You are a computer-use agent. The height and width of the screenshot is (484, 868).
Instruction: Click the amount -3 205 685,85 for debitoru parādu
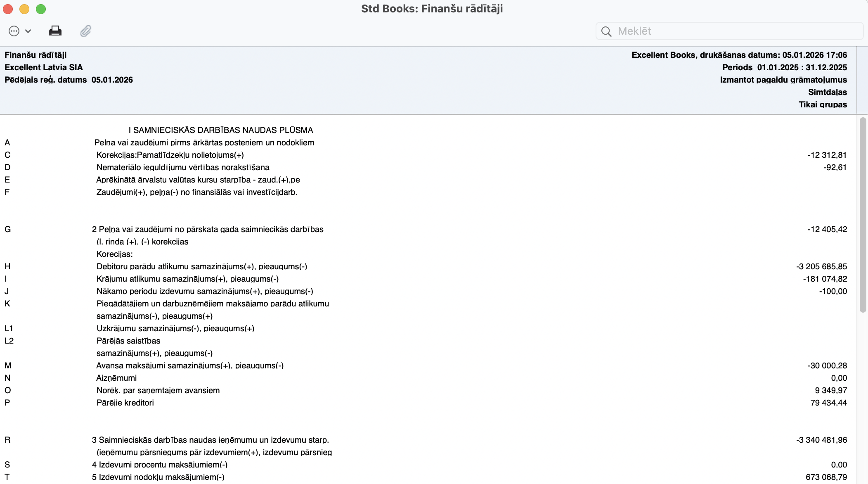click(821, 266)
